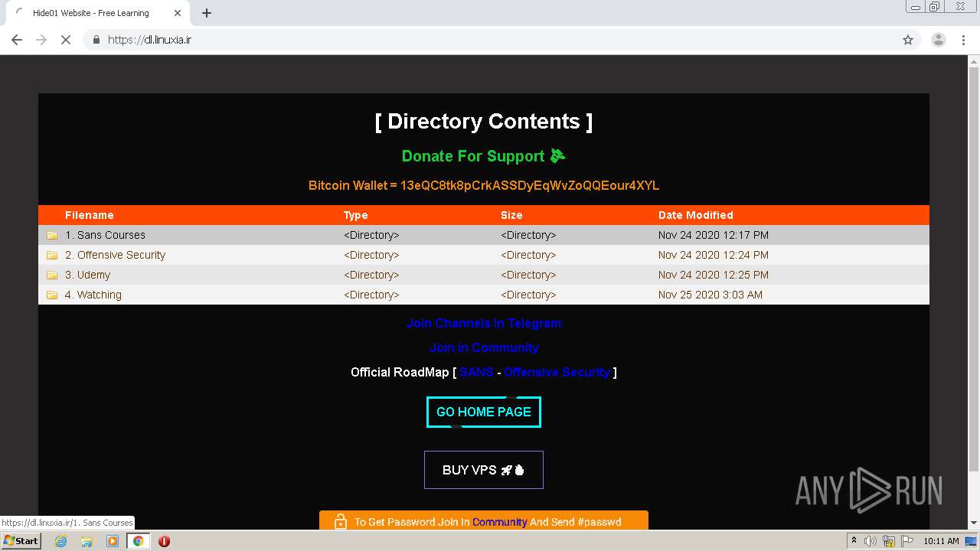Click folder icon beside Offensive Security
Image resolution: width=980 pixels, height=551 pixels.
tap(52, 255)
